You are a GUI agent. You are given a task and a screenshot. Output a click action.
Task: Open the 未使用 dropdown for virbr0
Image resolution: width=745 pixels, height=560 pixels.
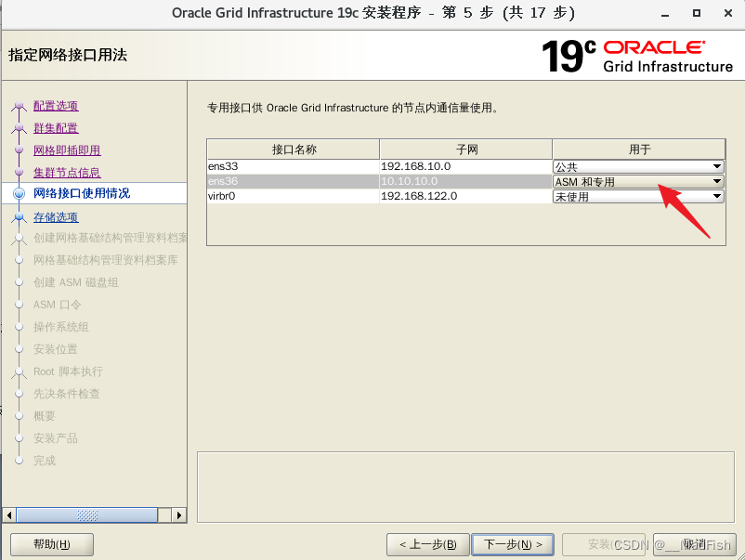click(638, 196)
